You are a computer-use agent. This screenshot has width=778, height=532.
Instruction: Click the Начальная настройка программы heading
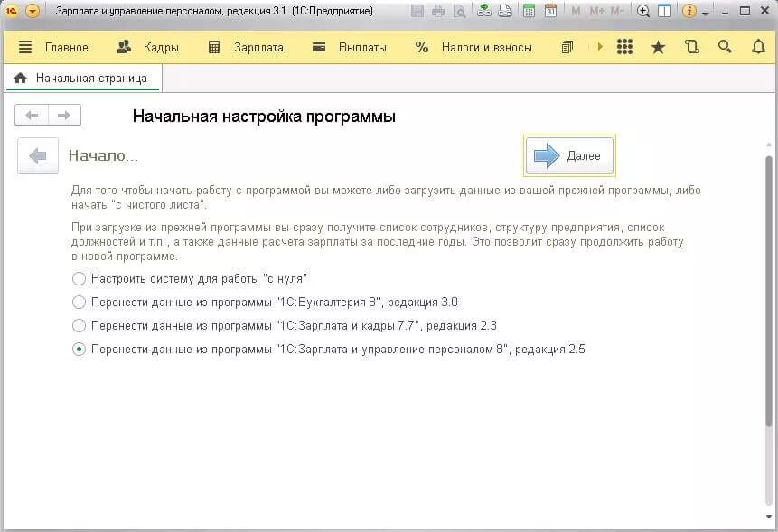click(x=264, y=117)
